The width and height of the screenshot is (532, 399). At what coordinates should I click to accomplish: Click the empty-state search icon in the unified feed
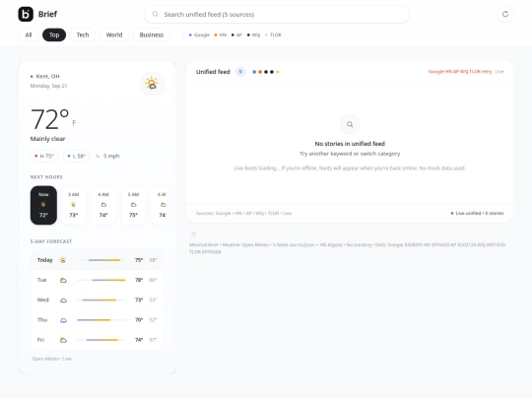(x=350, y=124)
